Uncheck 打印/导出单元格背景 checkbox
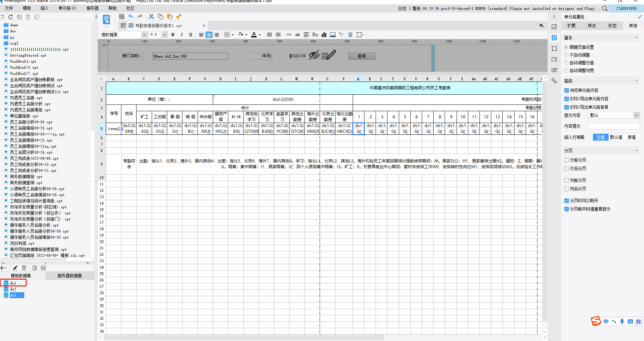The height and width of the screenshot is (341, 644). (566, 107)
